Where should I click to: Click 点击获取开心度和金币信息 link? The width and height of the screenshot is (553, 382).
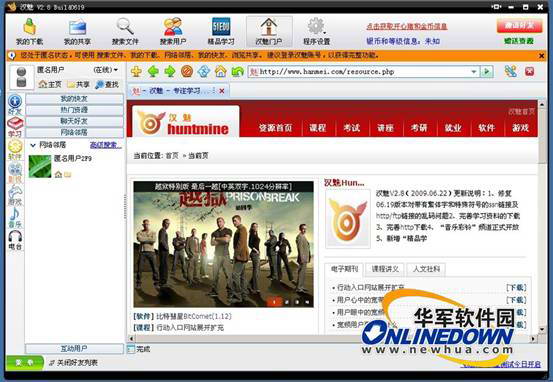(x=407, y=26)
